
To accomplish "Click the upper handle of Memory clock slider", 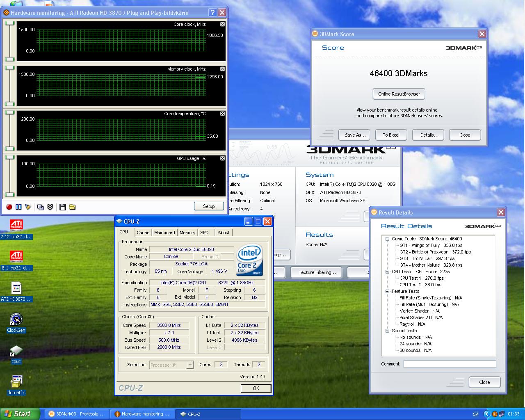I will [9, 68].
